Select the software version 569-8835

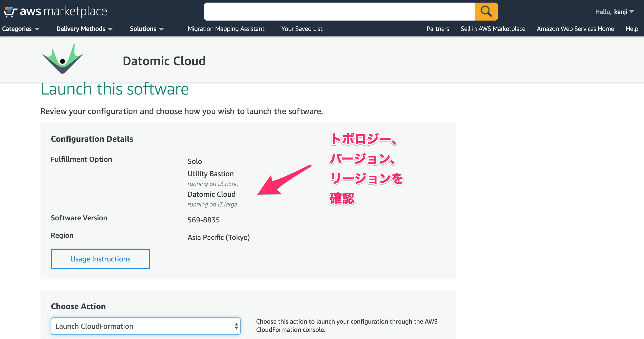[x=204, y=220]
